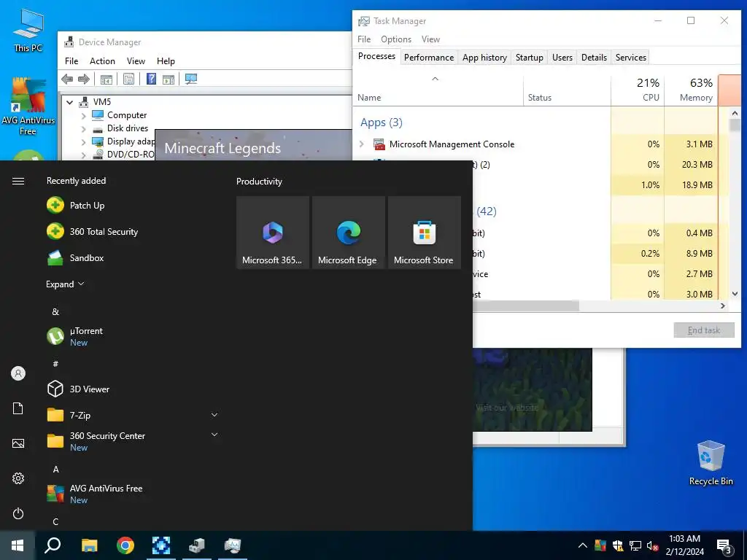Screen dimensions: 747x560
Task: Click the muted volume tray icon
Action: (x=652, y=545)
